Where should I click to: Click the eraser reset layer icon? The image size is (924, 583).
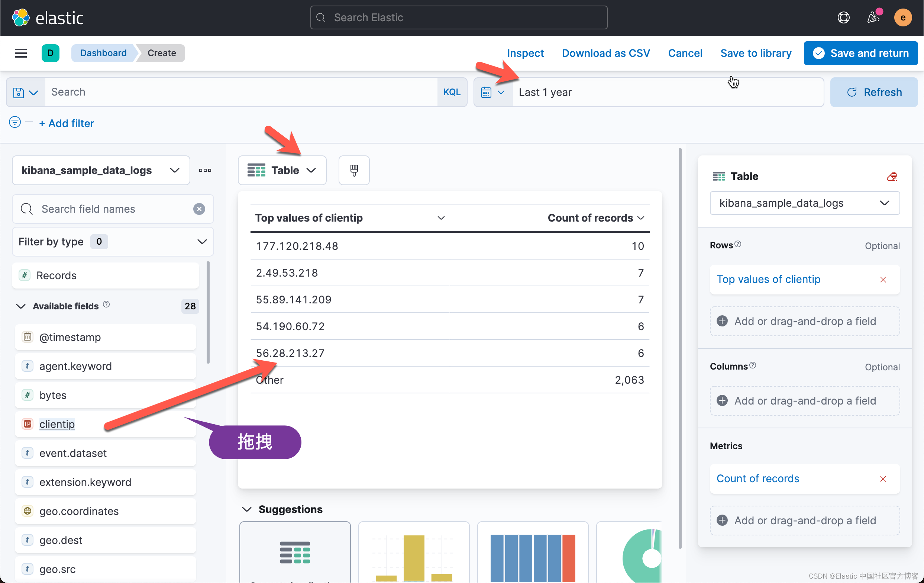(x=891, y=177)
